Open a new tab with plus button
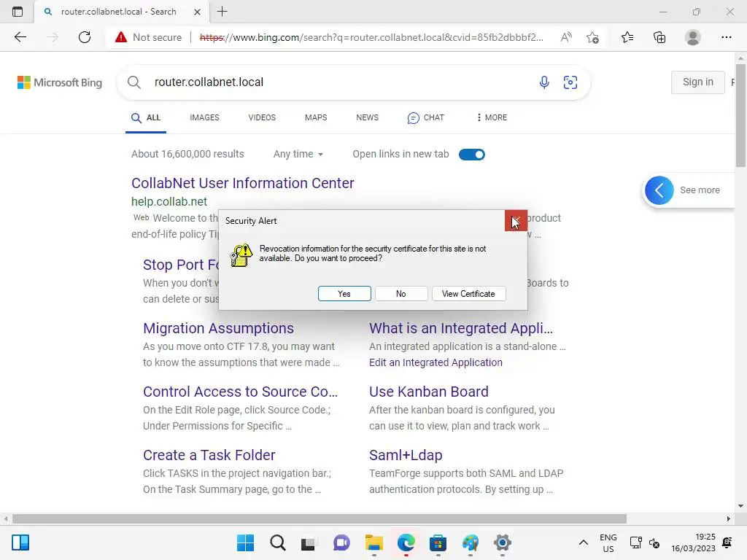747x560 pixels. 222,12
